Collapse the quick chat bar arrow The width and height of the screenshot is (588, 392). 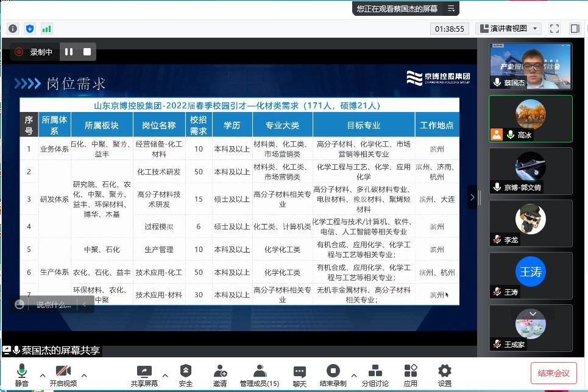[84, 304]
